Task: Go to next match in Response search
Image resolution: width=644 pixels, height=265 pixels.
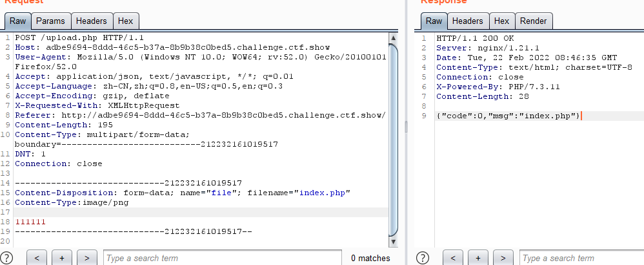Action: (503, 258)
